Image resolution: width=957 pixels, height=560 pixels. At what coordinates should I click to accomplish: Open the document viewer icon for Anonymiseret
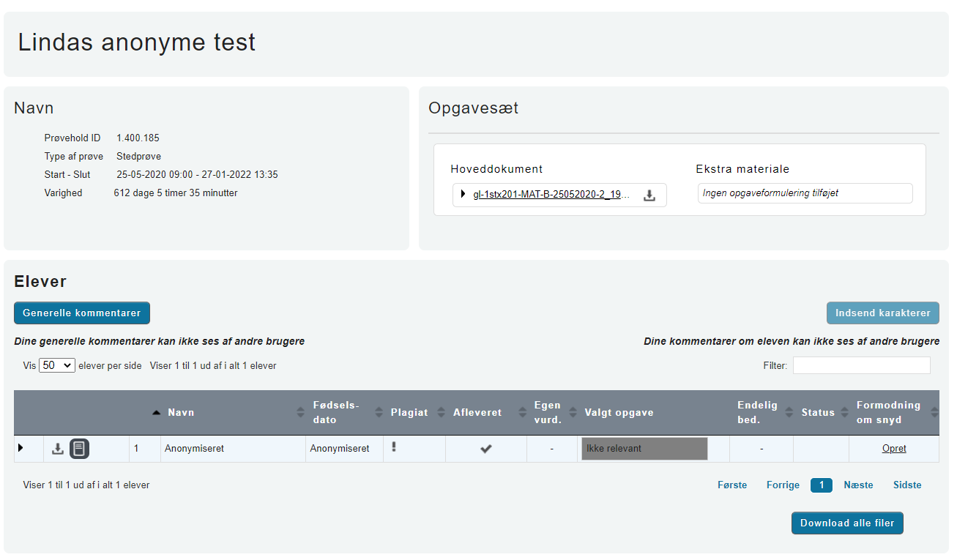coord(79,449)
